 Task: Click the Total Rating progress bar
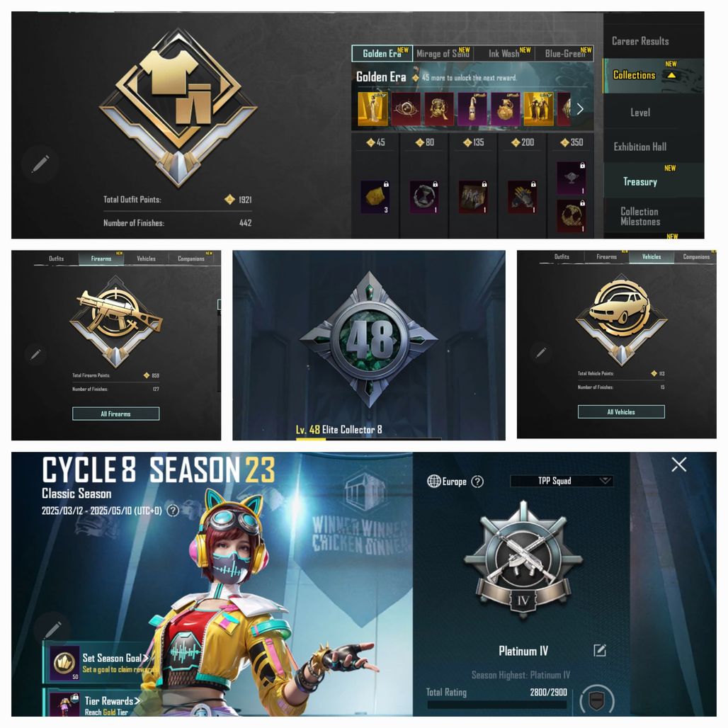point(497,705)
